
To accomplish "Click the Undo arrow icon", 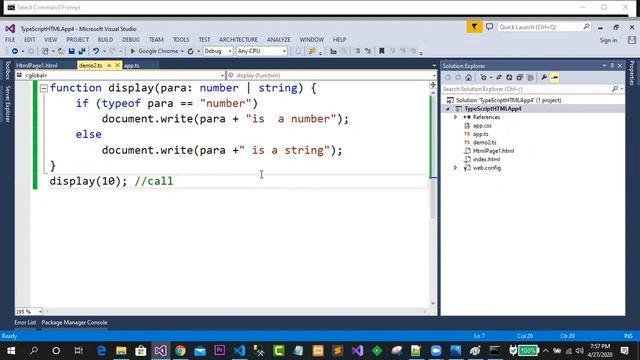I will pyautogui.click(x=96, y=51).
